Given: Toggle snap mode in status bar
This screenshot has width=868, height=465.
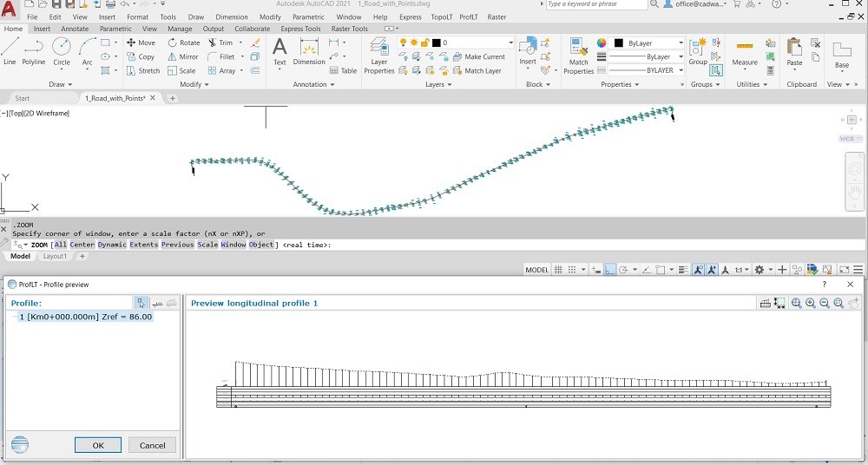Looking at the screenshot, I should pyautogui.click(x=572, y=270).
